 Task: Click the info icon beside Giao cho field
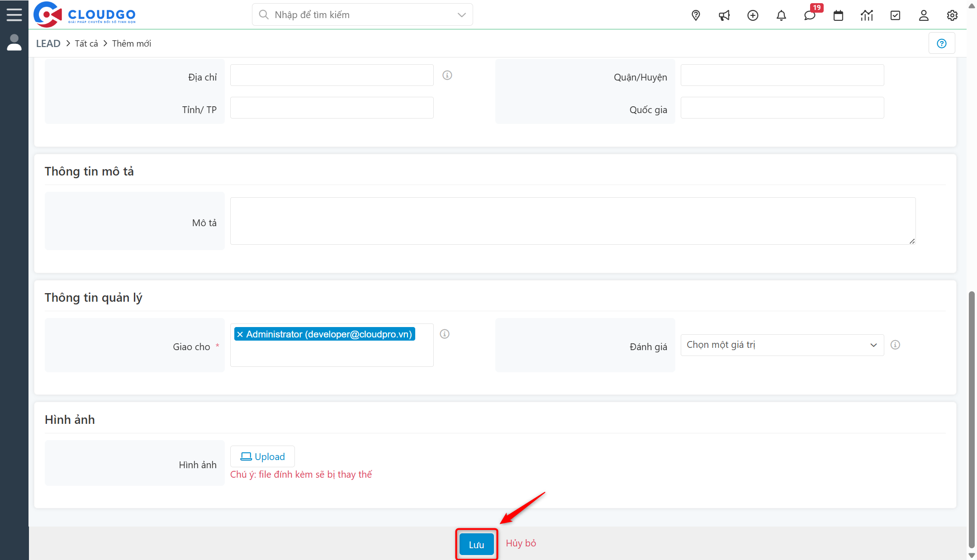(445, 334)
